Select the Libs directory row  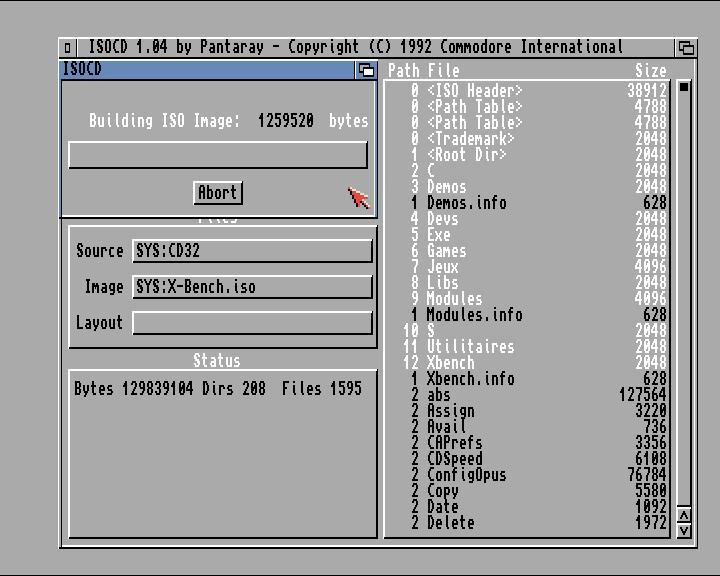527,282
